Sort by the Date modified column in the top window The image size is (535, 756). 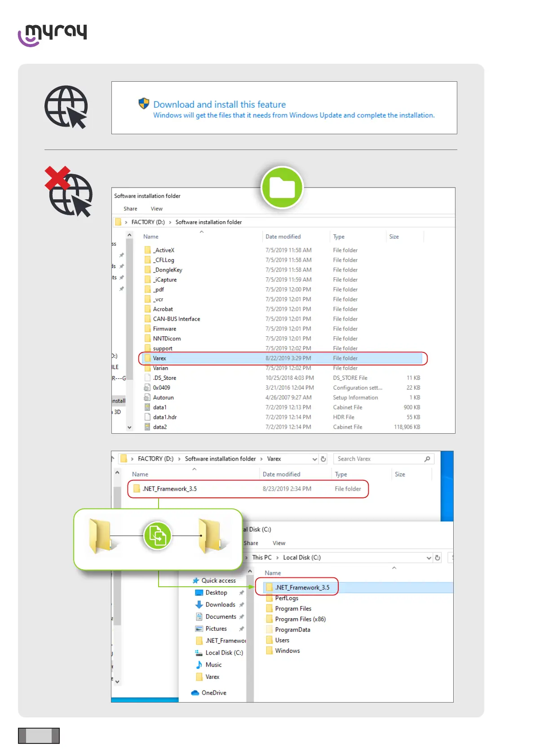283,237
